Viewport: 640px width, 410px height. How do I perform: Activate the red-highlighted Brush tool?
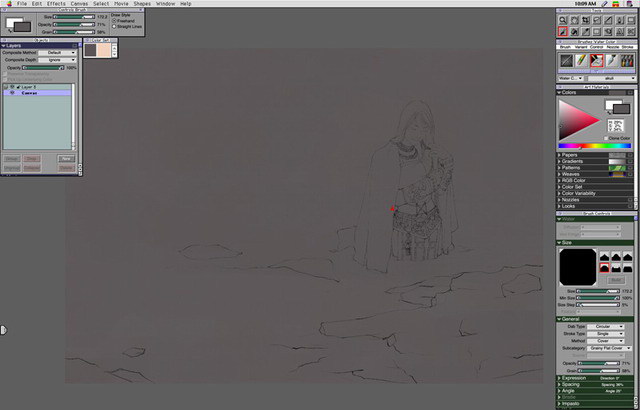pos(563,31)
